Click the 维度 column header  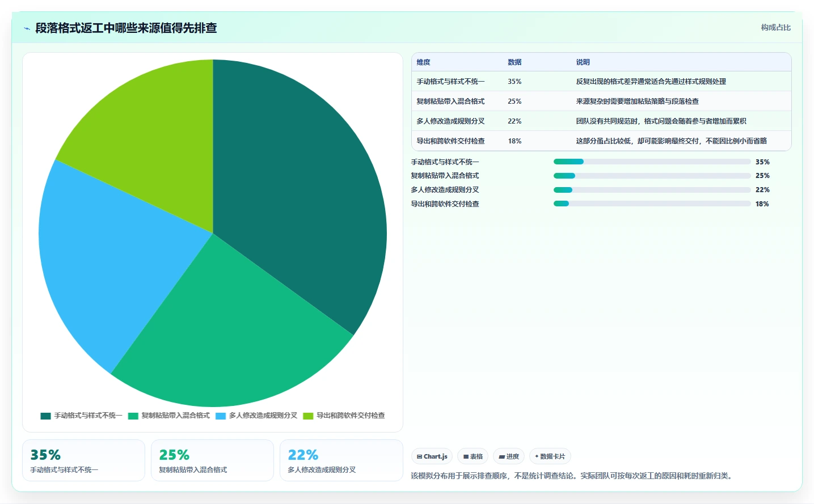click(x=423, y=62)
